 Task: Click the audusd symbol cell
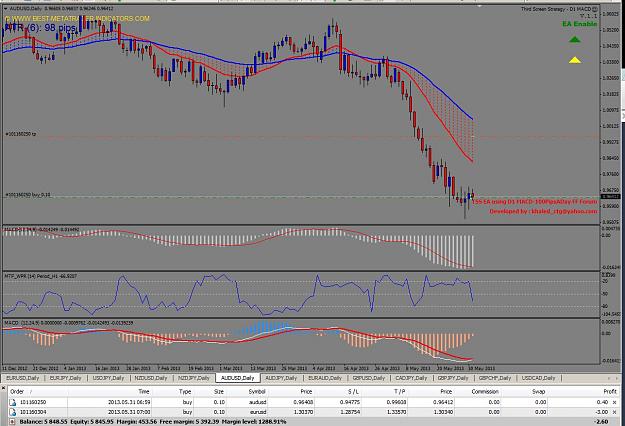(x=257, y=402)
